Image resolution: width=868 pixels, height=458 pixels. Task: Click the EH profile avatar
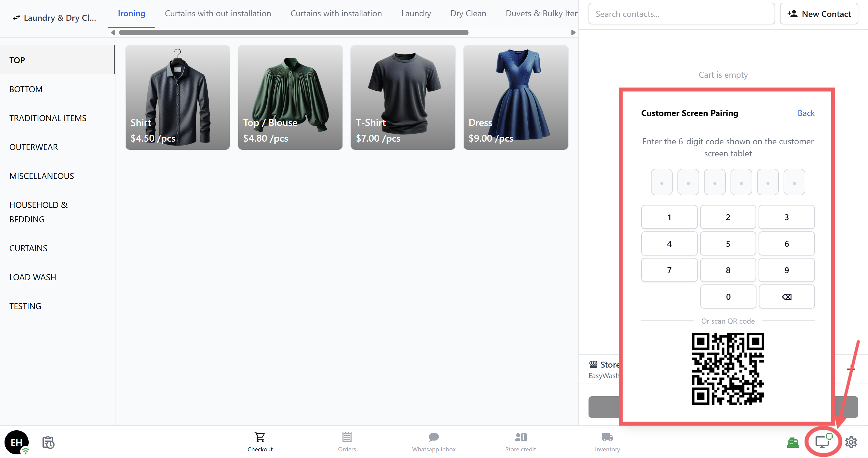17,442
